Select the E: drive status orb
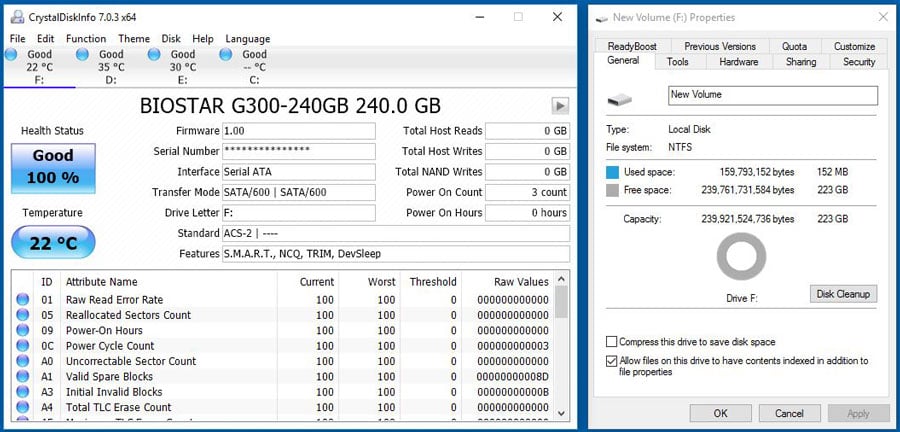This screenshot has height=432, width=900. (154, 55)
